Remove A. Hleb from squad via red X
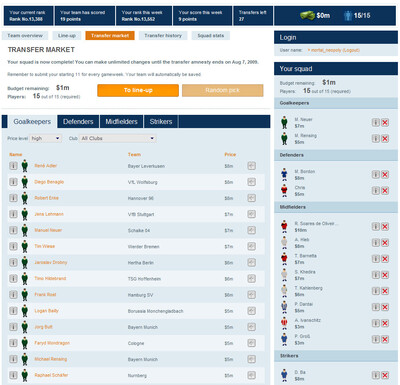 point(385,243)
